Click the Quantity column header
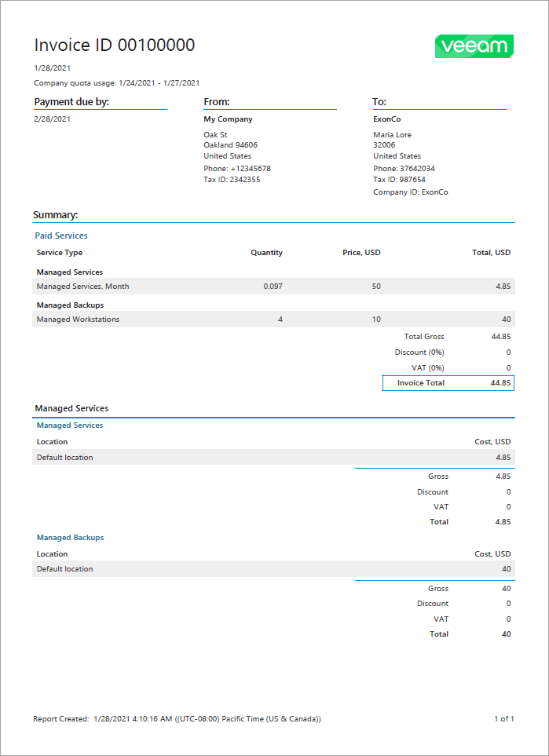 tap(266, 253)
